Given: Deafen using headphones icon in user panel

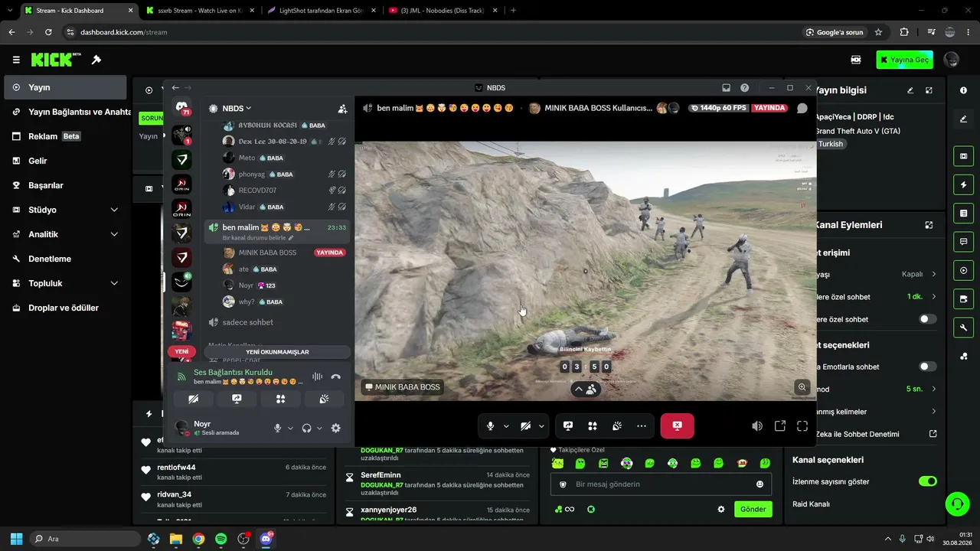Looking at the screenshot, I should [306, 429].
